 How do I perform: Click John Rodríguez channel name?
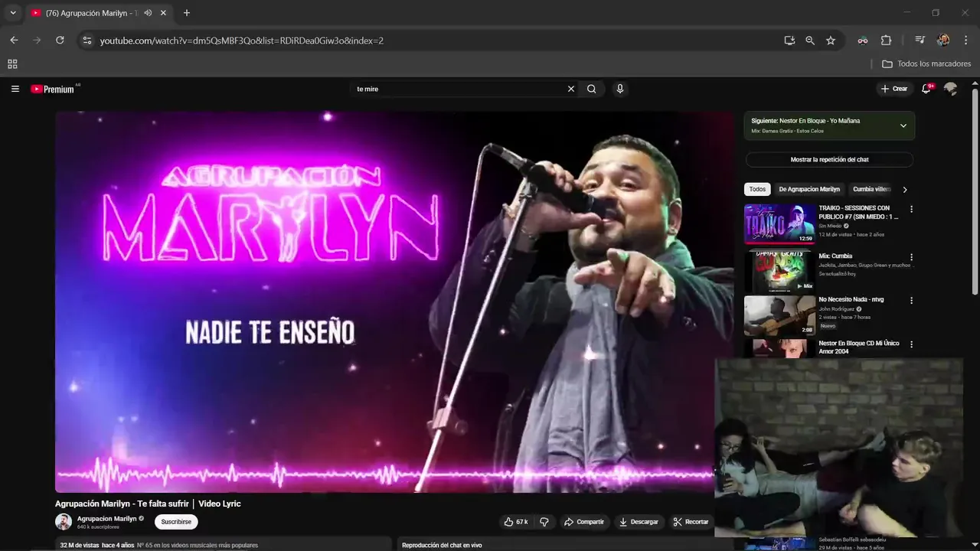pyautogui.click(x=836, y=309)
